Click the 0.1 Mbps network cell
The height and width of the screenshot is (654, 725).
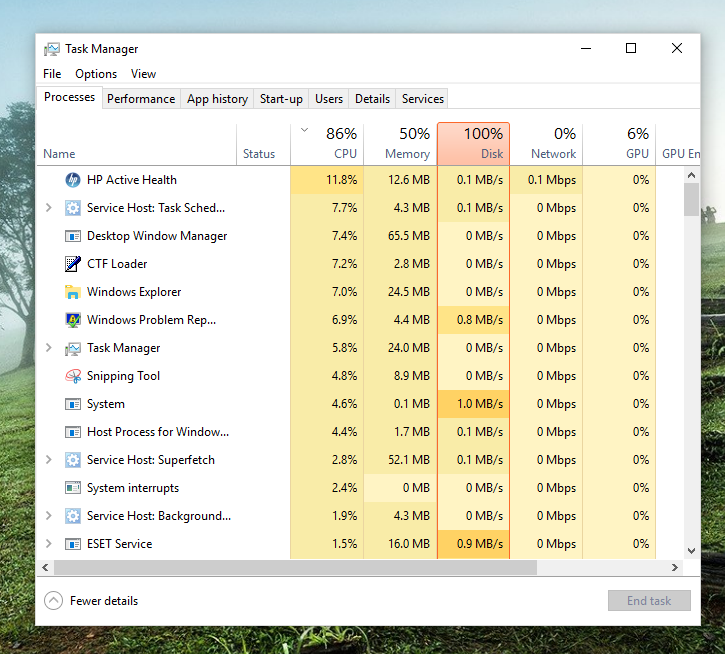coord(546,180)
